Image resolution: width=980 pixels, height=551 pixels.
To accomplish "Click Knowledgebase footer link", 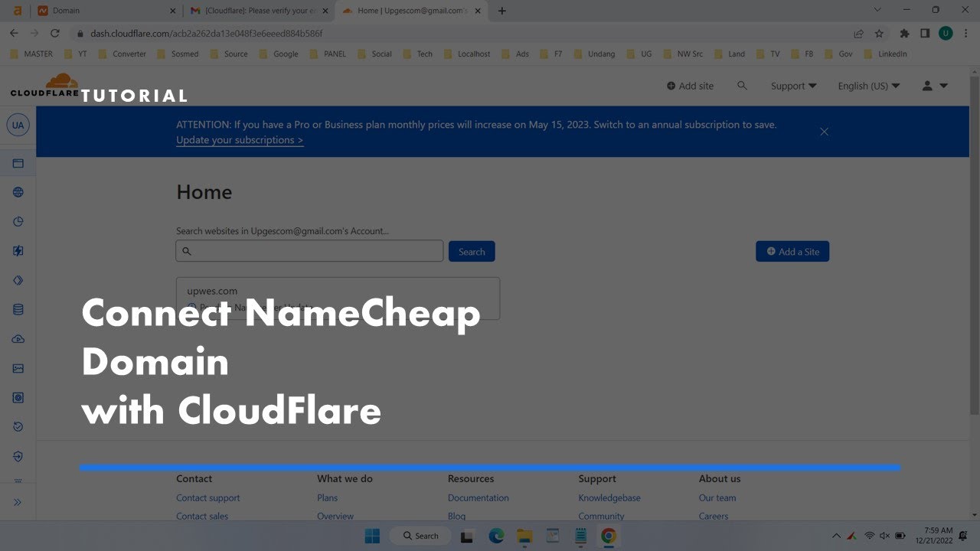I will pyautogui.click(x=609, y=497).
